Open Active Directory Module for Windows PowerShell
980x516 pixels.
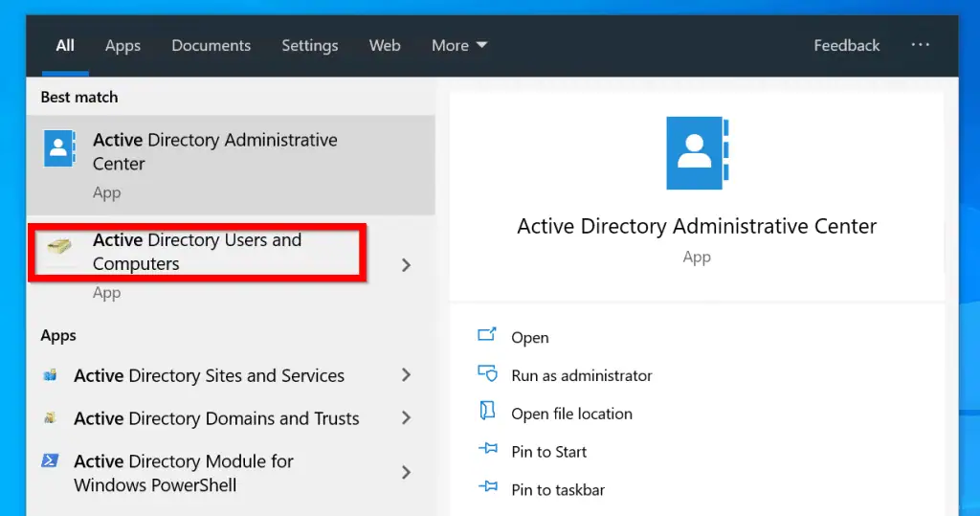click(x=183, y=473)
